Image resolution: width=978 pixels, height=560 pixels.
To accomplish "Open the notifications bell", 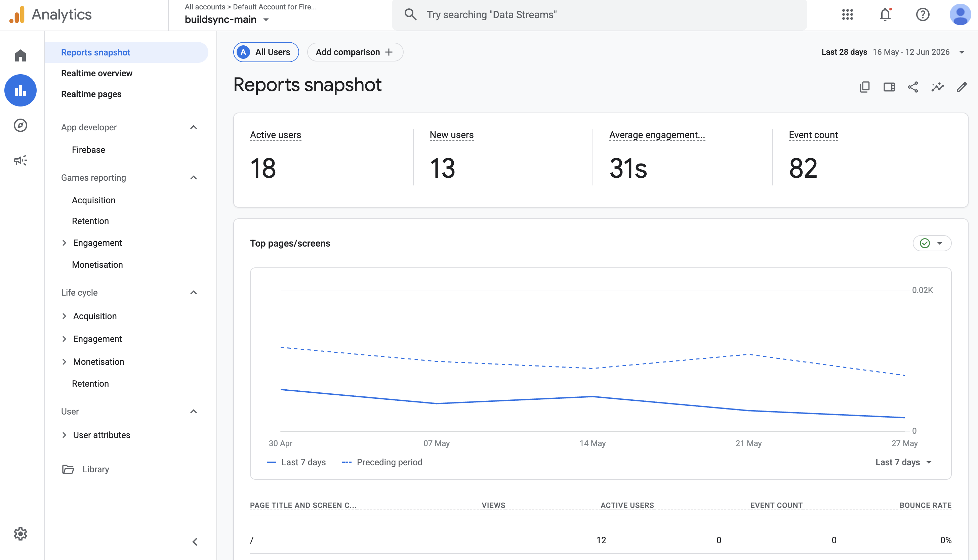I will [885, 15].
